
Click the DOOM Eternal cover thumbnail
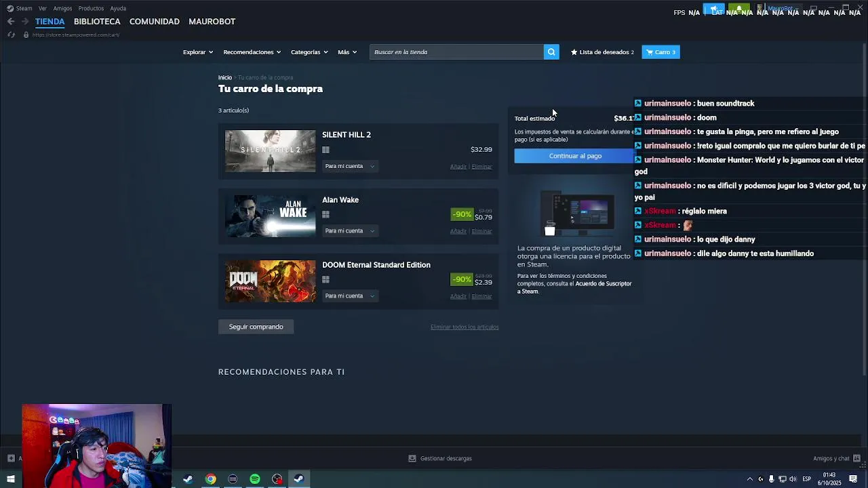270,281
